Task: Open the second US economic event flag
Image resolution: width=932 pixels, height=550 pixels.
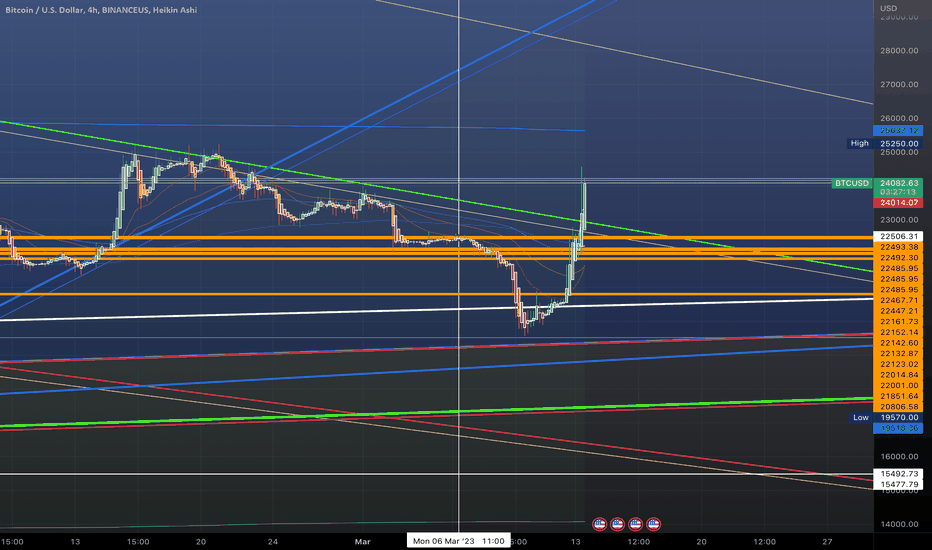Action: (617, 524)
